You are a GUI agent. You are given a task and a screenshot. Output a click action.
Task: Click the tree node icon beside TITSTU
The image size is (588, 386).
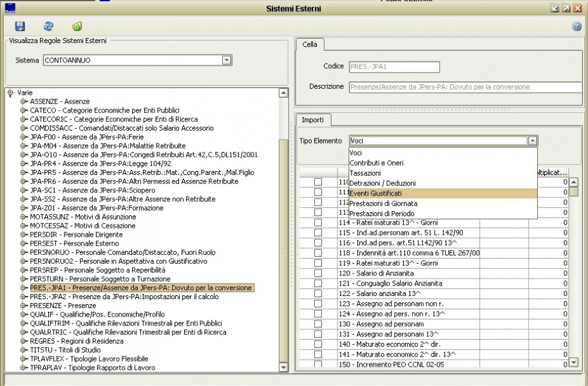[x=24, y=350]
